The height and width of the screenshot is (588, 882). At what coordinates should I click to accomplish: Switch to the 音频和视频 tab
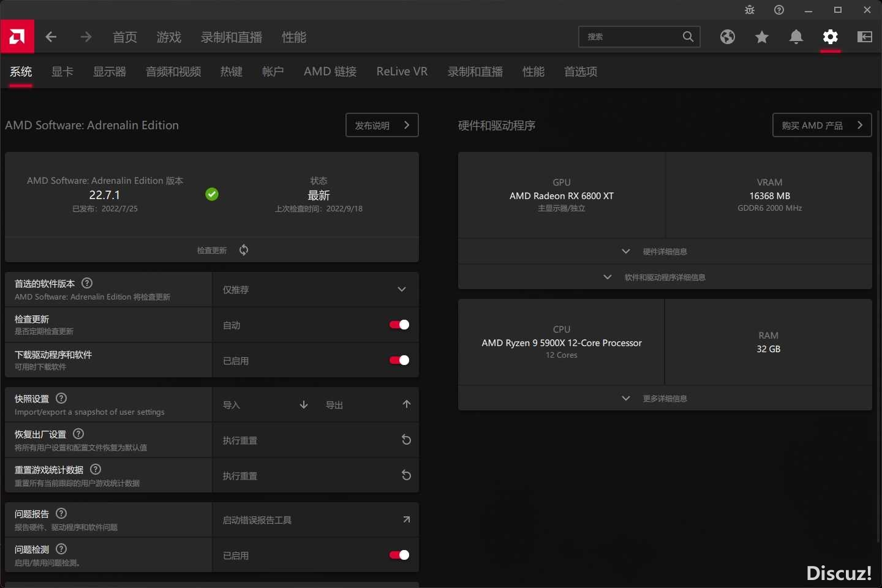click(x=173, y=72)
